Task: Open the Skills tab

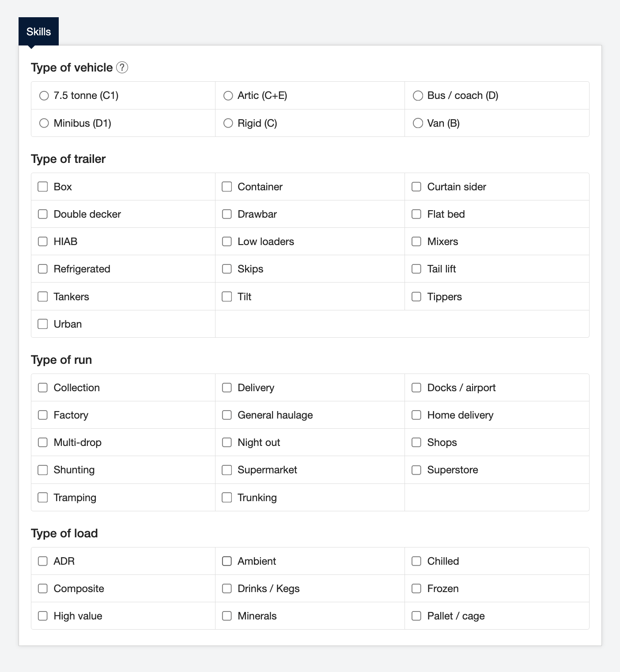Action: 38,32
